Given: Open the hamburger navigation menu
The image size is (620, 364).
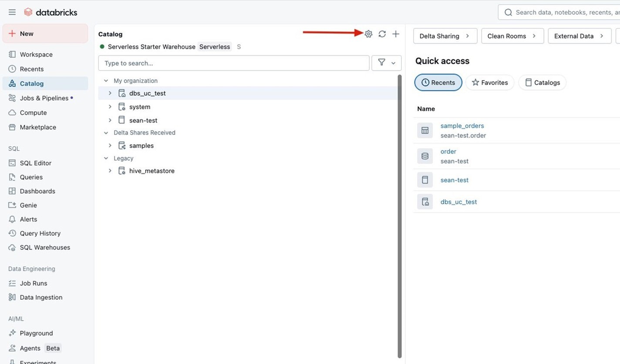Looking at the screenshot, I should pyautogui.click(x=12, y=12).
